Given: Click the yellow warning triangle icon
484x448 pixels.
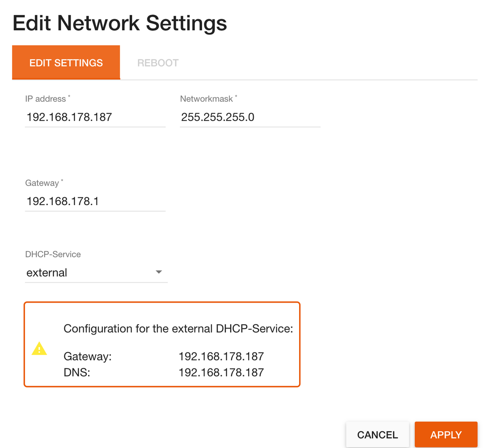Looking at the screenshot, I should 39,349.
